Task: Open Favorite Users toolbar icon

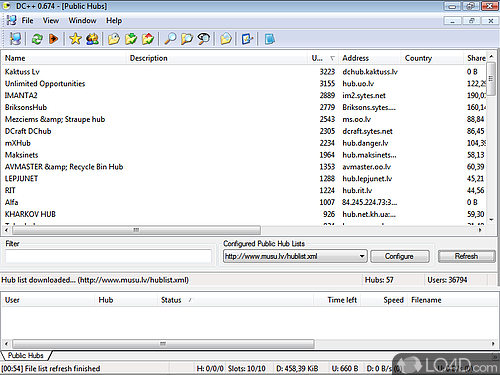Action: pyautogui.click(x=92, y=39)
